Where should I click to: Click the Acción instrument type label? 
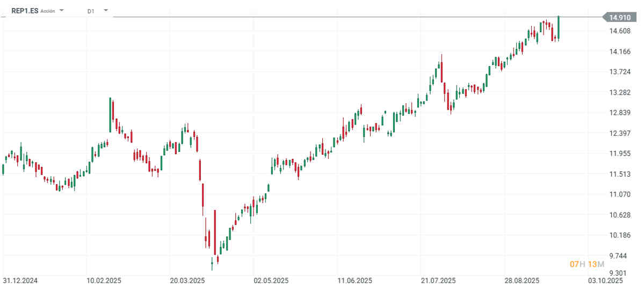click(48, 11)
